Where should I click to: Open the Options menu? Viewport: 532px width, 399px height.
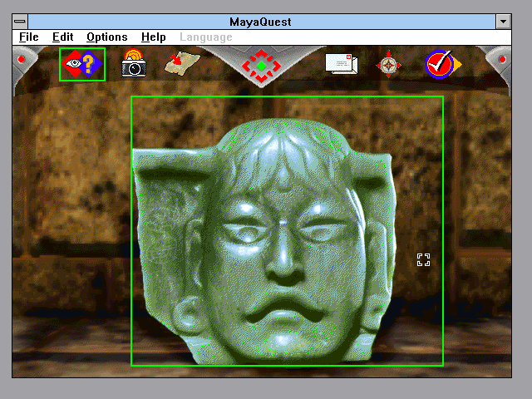(107, 37)
